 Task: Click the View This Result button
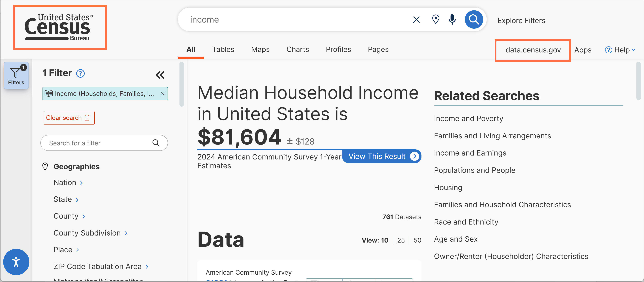pyautogui.click(x=381, y=156)
